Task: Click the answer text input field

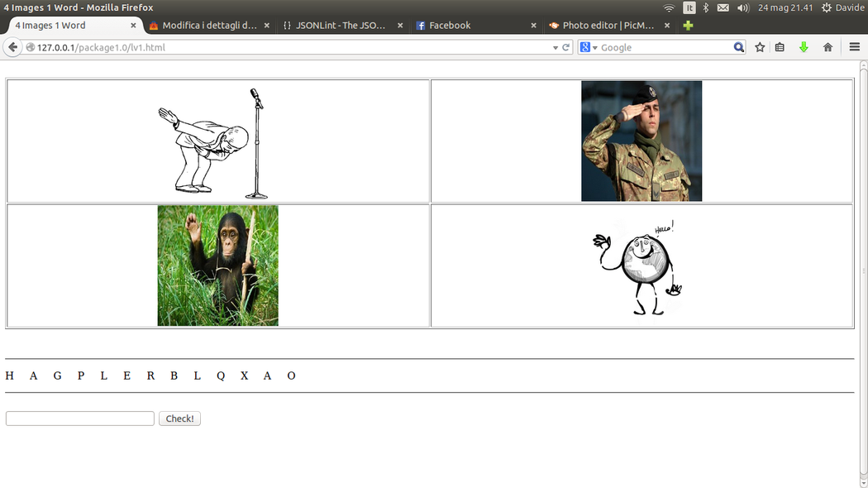Action: pyautogui.click(x=80, y=419)
